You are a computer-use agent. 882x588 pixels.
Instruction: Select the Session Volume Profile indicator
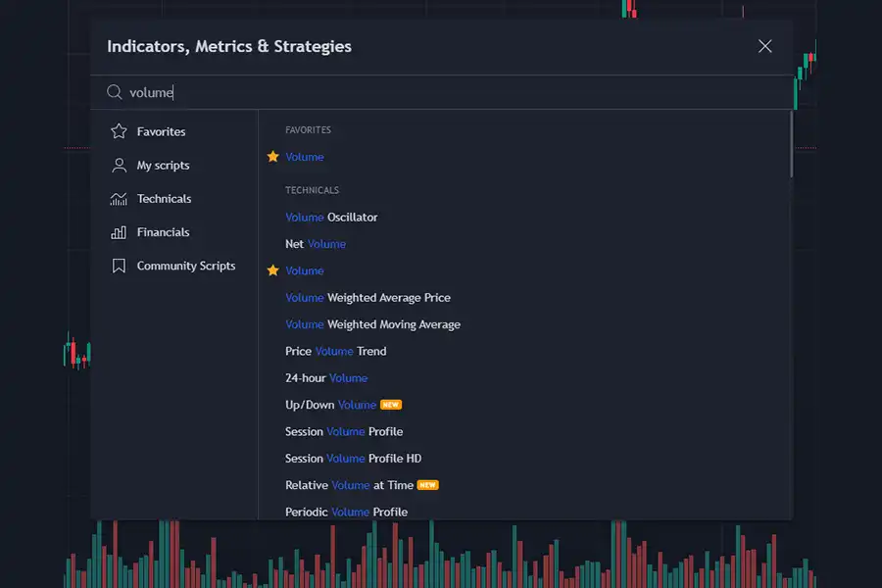(344, 431)
